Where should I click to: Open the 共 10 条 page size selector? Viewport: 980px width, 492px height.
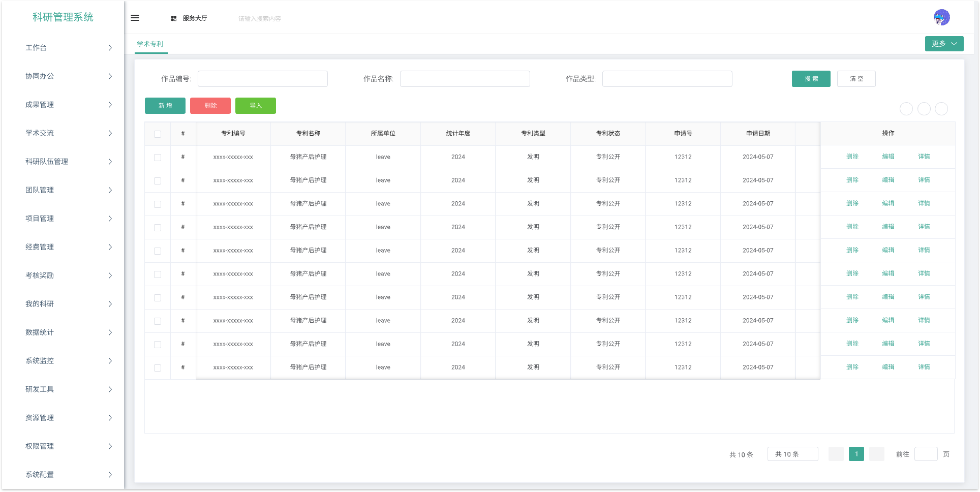[x=792, y=454]
